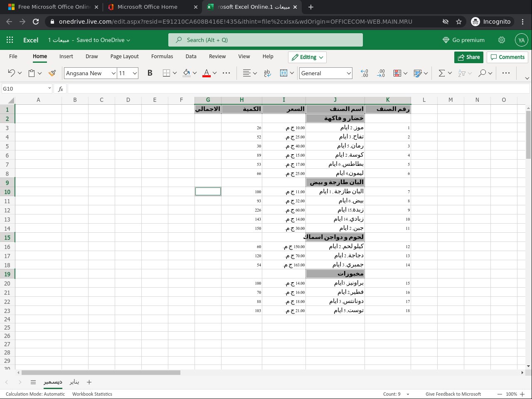Click the Undo icon

pyautogui.click(x=11, y=73)
